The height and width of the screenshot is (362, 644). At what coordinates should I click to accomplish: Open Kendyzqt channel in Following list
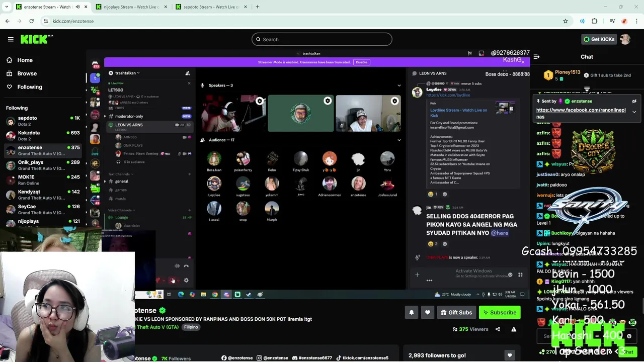[x=43, y=195]
